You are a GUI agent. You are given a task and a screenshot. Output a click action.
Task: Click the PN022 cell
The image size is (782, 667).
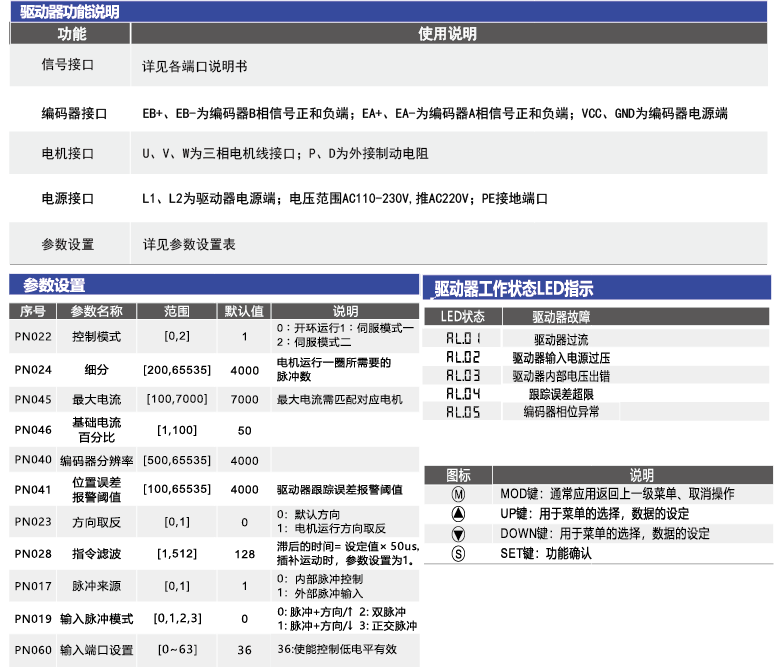coord(33,337)
